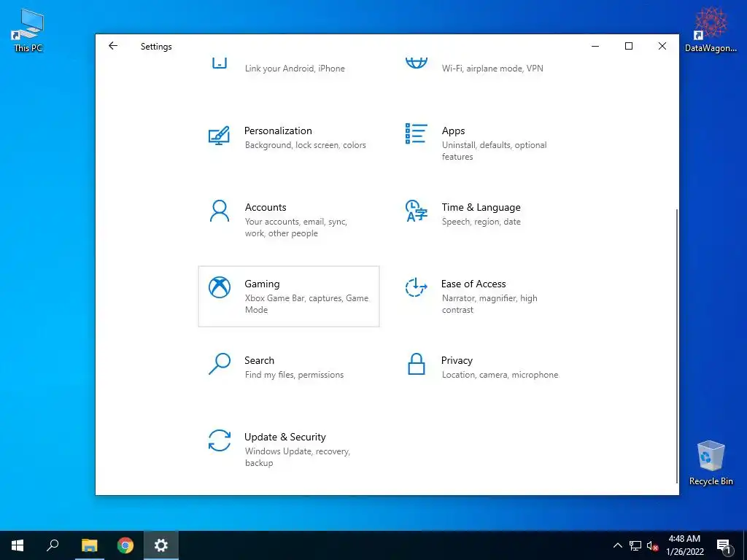747x560 pixels.
Task: Click 'Background, lock screen, colors' description
Action: [306, 145]
